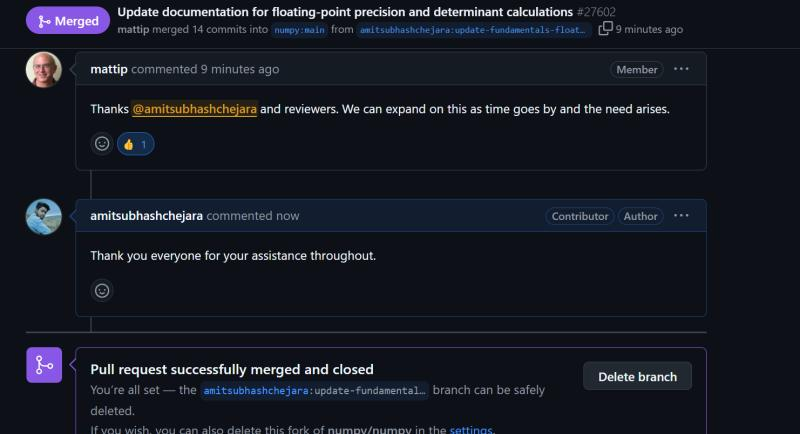
Task: Click the @amitsubhashchejara mention
Action: coord(194,109)
